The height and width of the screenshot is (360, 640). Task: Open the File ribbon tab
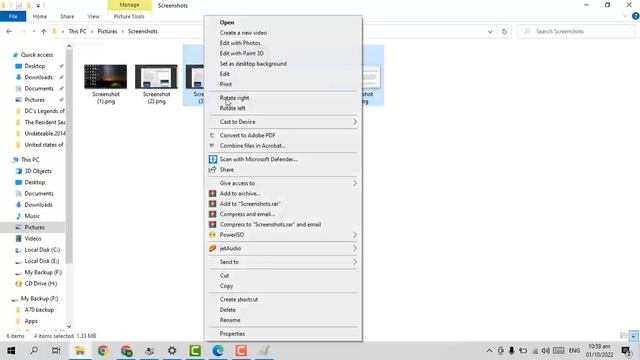tap(13, 16)
